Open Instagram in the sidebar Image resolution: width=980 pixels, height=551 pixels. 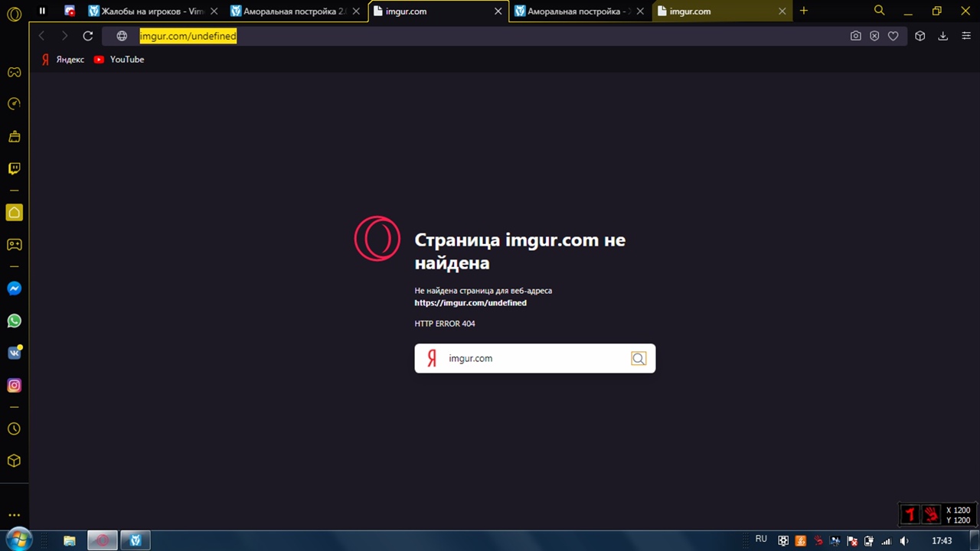tap(14, 385)
